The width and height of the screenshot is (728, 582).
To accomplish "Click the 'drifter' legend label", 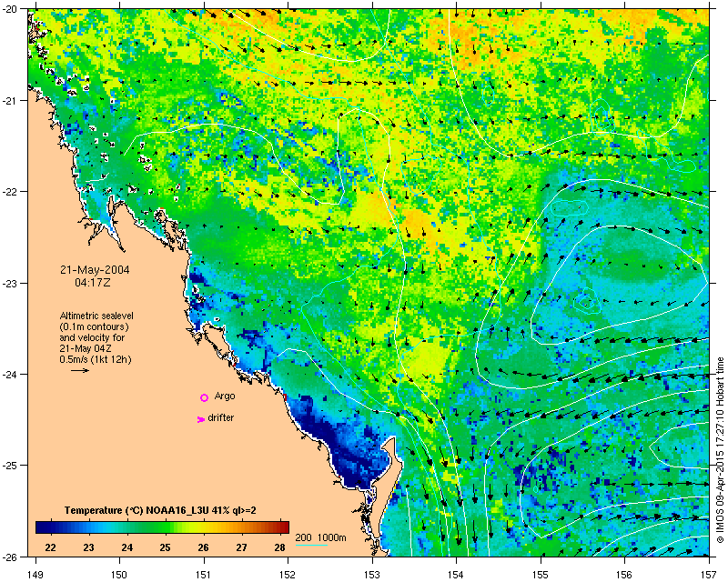I will (221, 417).
